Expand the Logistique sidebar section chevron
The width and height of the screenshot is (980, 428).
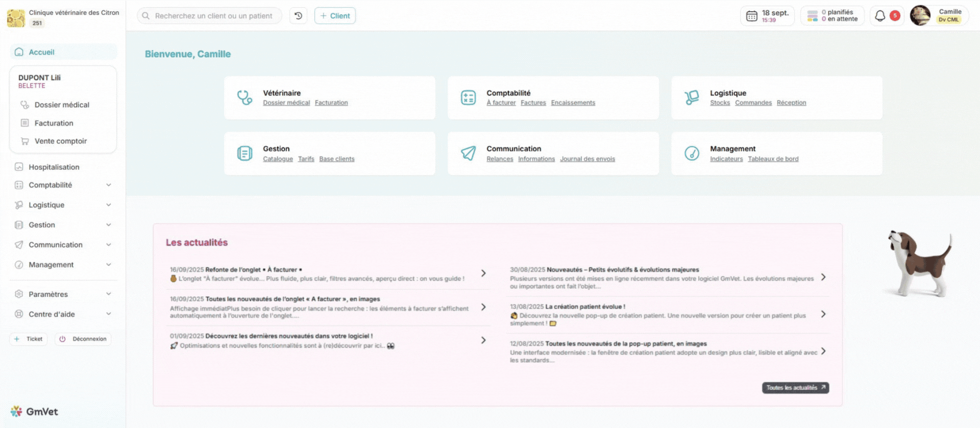(109, 205)
